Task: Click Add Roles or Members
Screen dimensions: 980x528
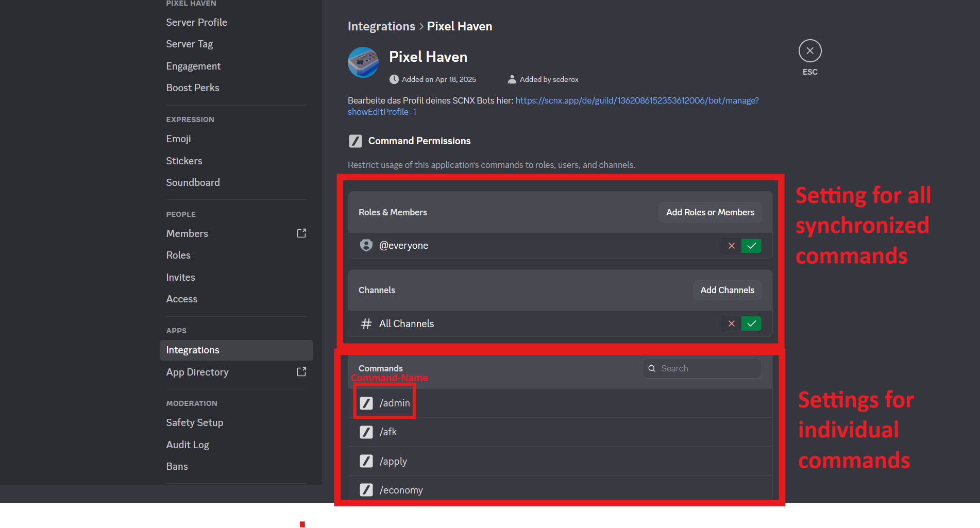Action: (x=709, y=212)
